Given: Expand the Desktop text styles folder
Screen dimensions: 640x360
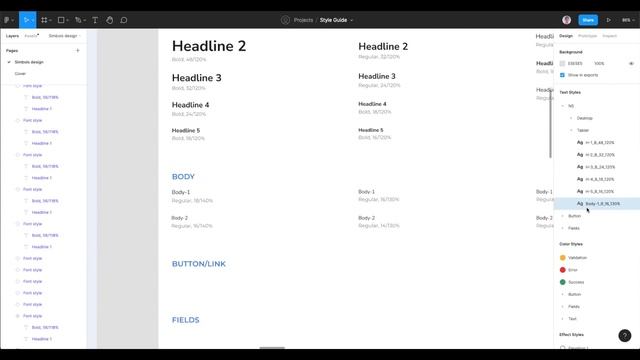Looking at the screenshot, I should [571, 118].
